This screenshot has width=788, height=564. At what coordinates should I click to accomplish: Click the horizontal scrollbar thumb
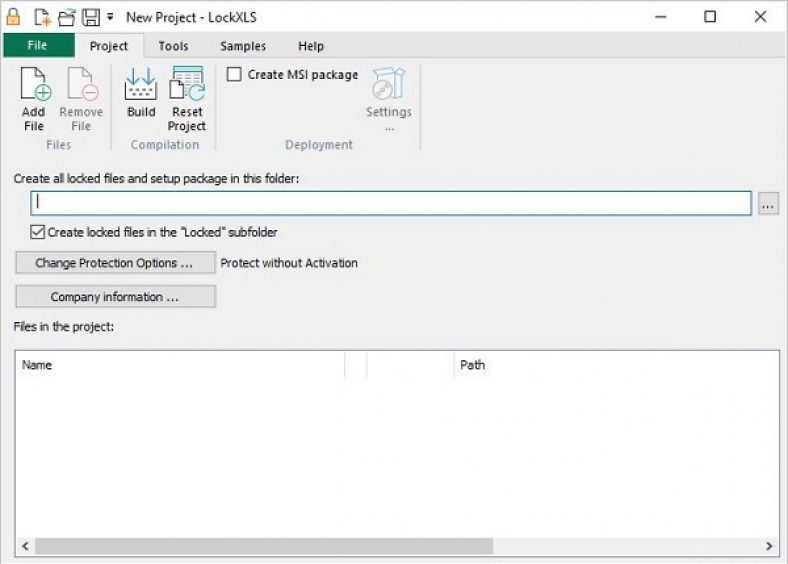264,546
